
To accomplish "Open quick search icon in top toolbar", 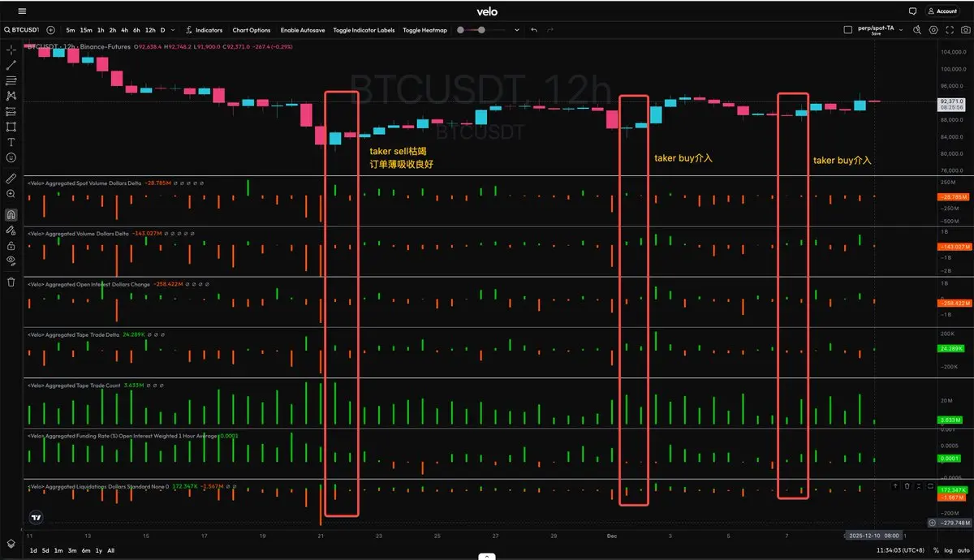I will point(916,30).
